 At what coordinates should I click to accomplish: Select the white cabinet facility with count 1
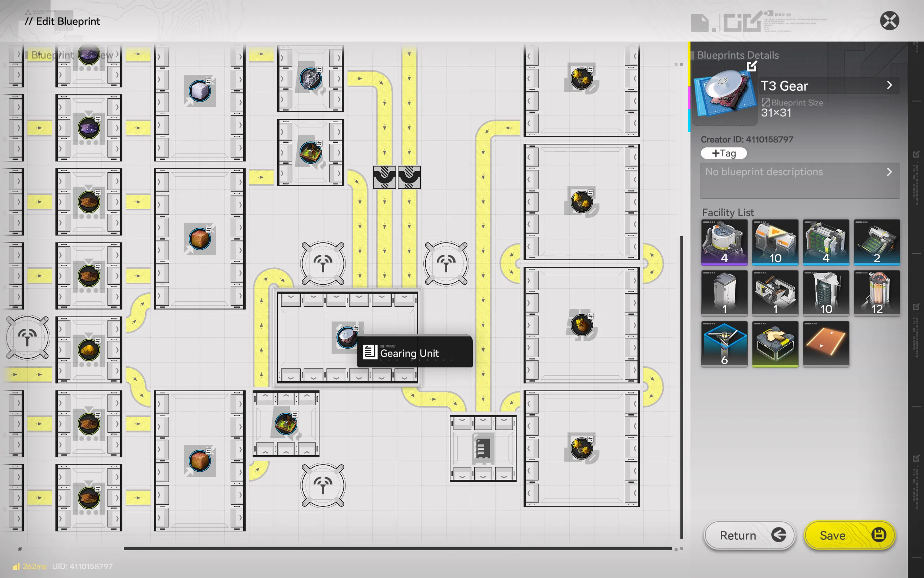pyautogui.click(x=724, y=293)
